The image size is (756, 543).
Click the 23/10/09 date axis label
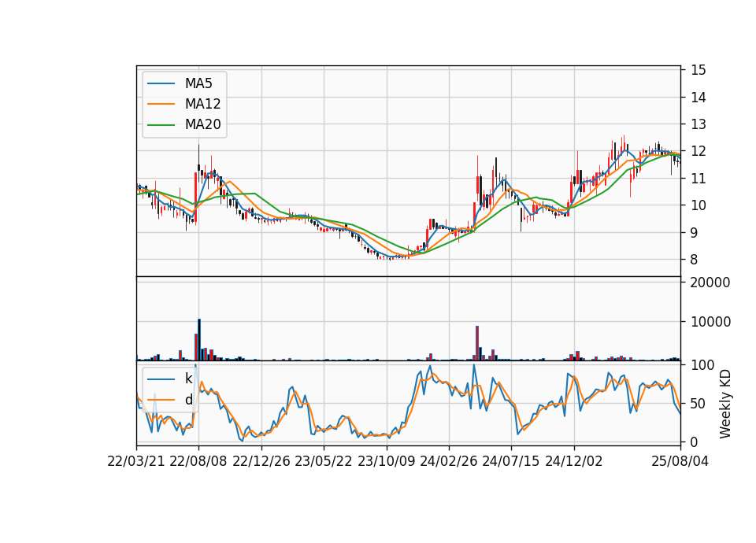click(386, 461)
